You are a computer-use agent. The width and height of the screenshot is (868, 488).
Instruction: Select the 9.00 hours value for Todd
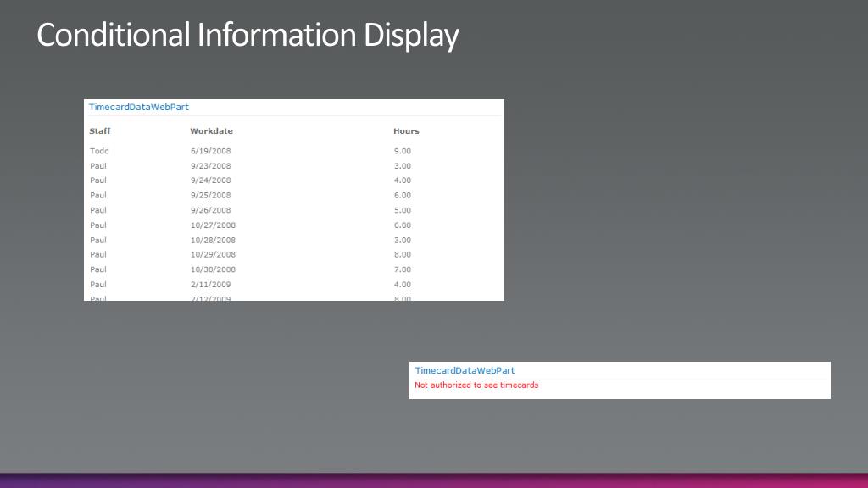pyautogui.click(x=403, y=151)
